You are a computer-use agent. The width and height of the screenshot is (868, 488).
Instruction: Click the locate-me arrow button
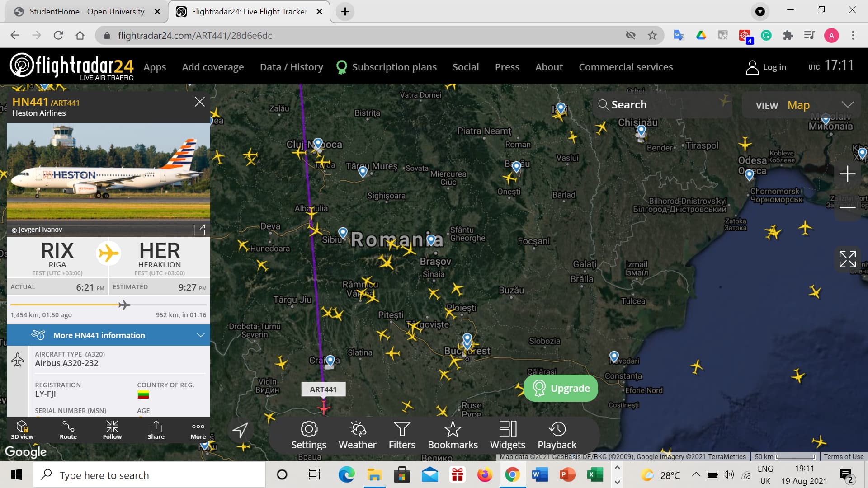[x=240, y=430]
